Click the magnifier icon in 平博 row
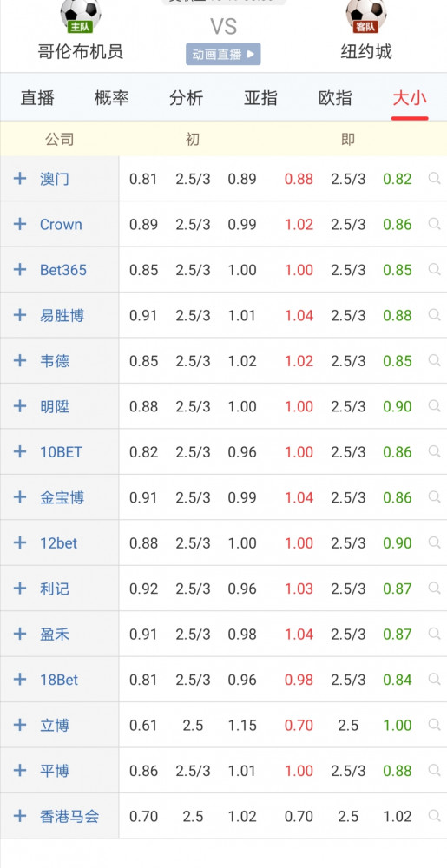 [x=434, y=770]
